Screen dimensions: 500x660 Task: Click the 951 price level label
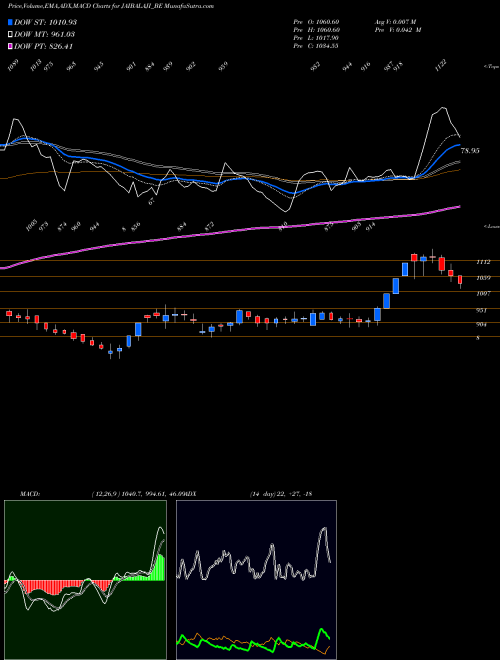tap(481, 311)
